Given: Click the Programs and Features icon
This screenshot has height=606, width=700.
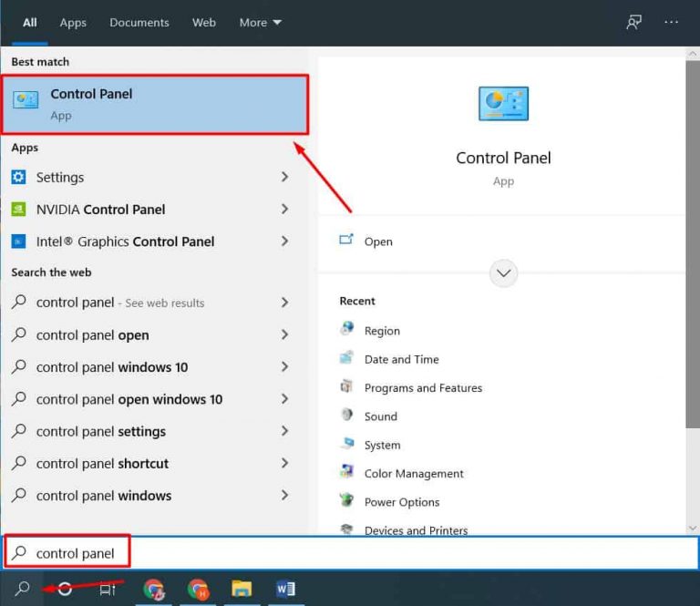Looking at the screenshot, I should (347, 386).
